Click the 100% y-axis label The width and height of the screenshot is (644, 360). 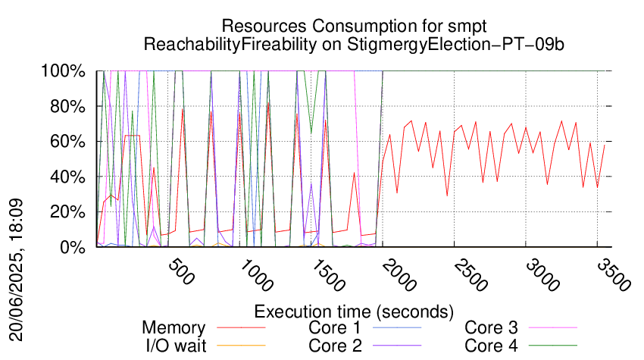pyautogui.click(x=63, y=71)
